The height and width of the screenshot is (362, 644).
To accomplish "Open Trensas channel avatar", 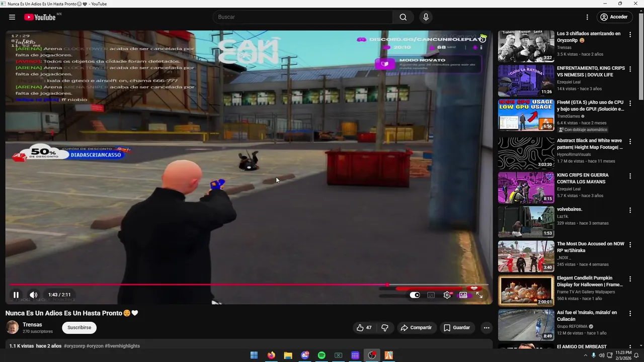I will 13,328.
